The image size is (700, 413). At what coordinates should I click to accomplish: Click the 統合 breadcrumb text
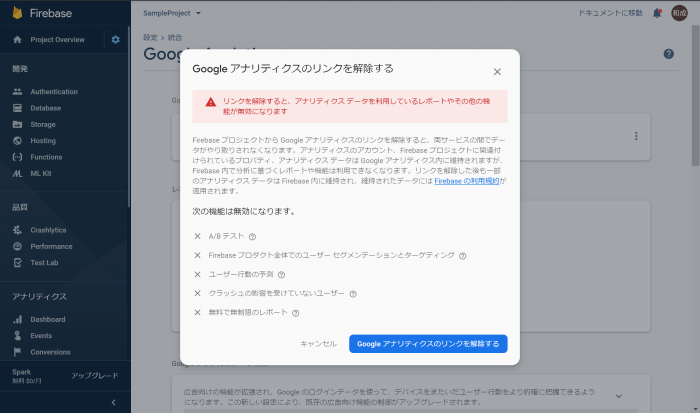pos(175,38)
